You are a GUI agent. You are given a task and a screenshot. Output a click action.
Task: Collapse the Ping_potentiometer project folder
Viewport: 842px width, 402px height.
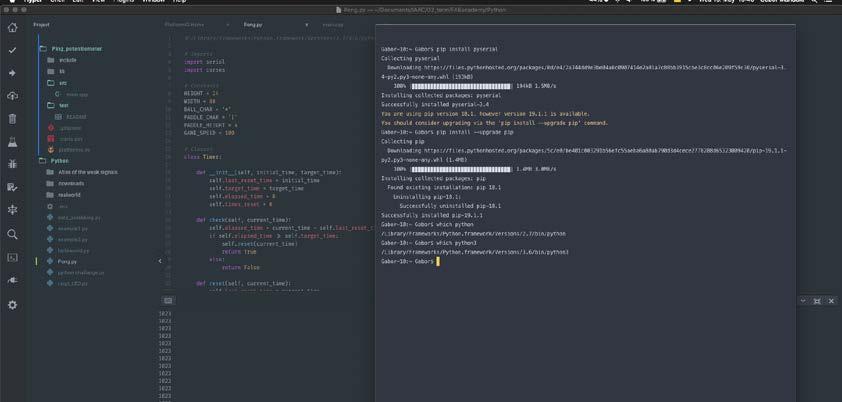pos(71,49)
